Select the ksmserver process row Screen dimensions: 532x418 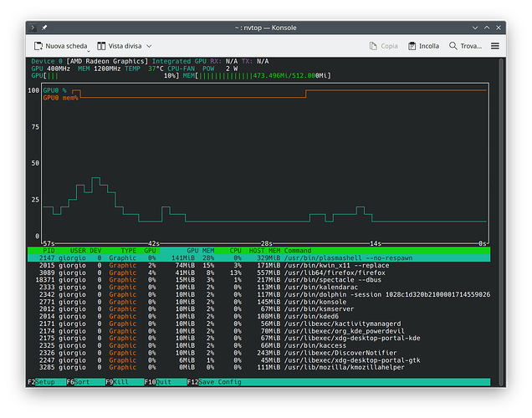tap(258, 309)
